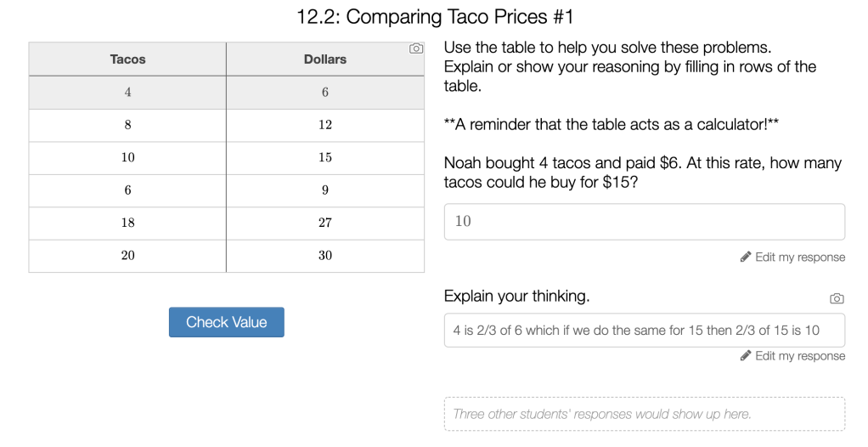The image size is (868, 447).
Task: Click pencil icon under the answer 10
Action: pyautogui.click(x=746, y=257)
